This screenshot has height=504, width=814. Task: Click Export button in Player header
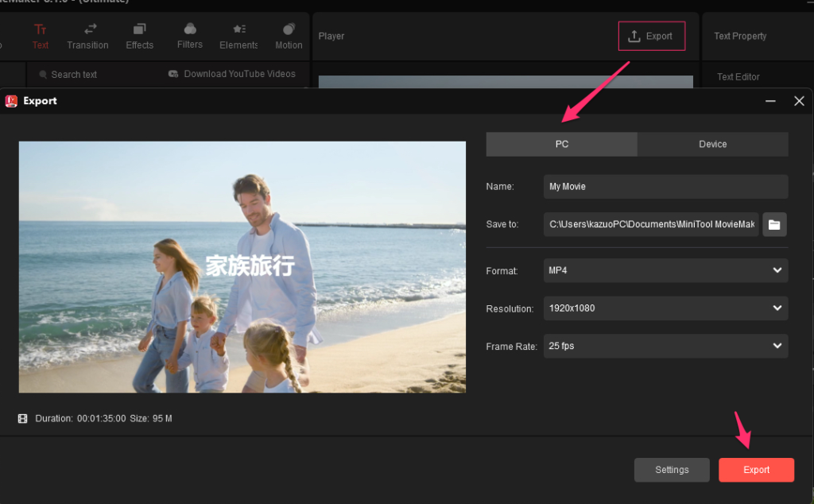651,36
